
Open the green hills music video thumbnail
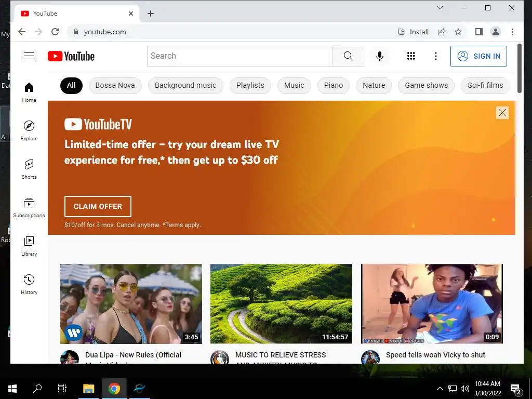click(281, 303)
